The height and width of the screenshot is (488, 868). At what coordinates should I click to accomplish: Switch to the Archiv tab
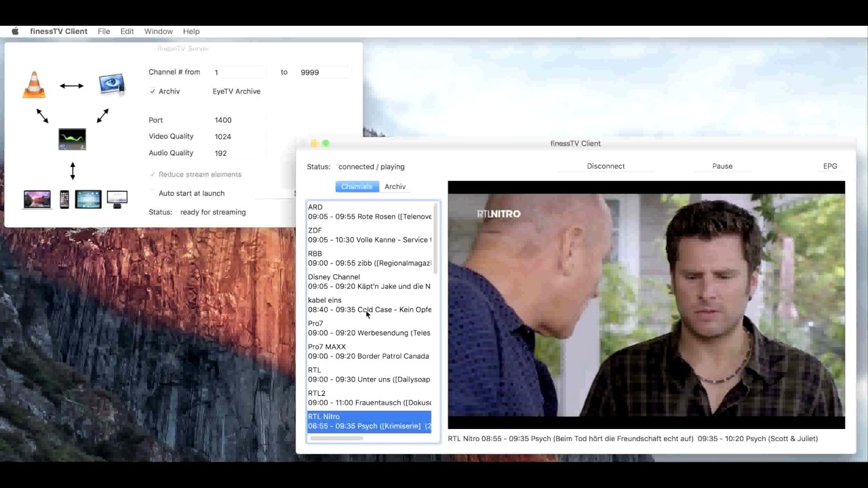click(x=395, y=186)
